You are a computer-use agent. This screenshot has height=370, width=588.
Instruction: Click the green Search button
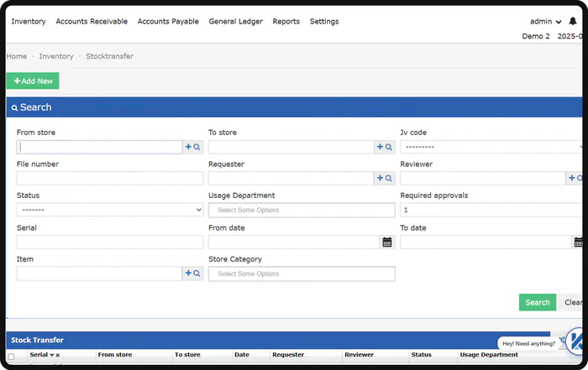(x=538, y=302)
